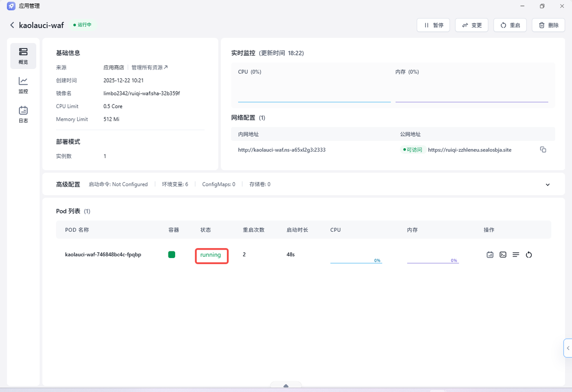The image size is (572, 392).
Task: Restart pod with circular arrow icon
Action: 529,254
